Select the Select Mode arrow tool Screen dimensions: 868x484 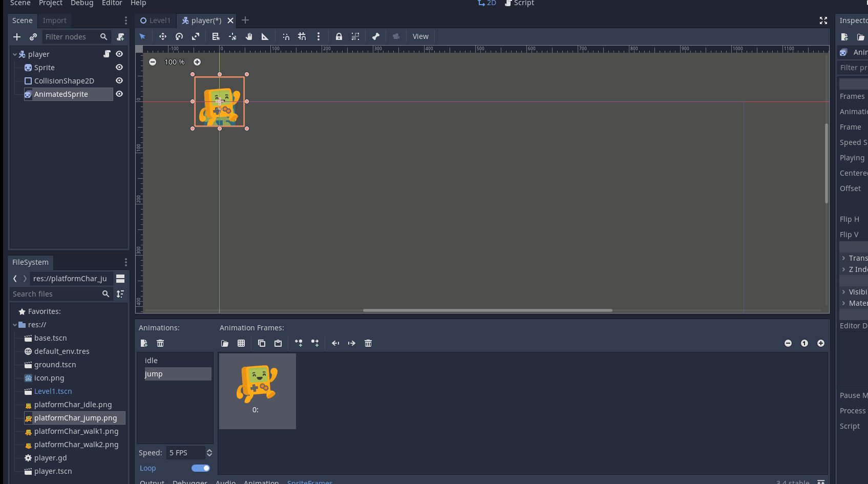pyautogui.click(x=142, y=36)
